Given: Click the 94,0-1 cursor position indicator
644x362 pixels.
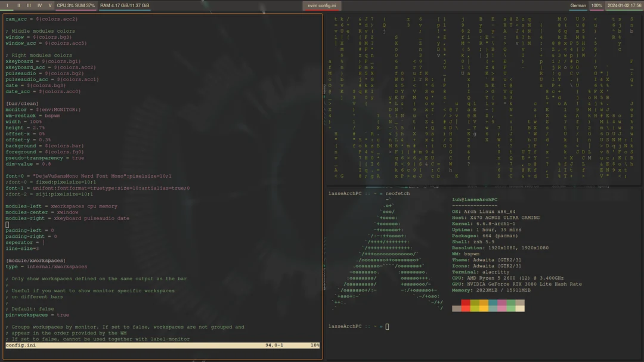Looking at the screenshot, I should (273, 345).
